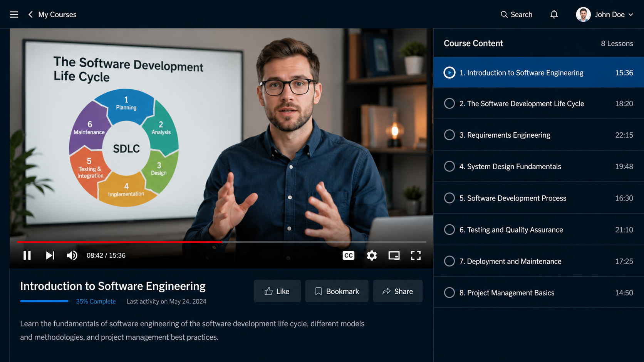This screenshot has width=644, height=362.
Task: Share this lesson
Action: click(x=397, y=291)
